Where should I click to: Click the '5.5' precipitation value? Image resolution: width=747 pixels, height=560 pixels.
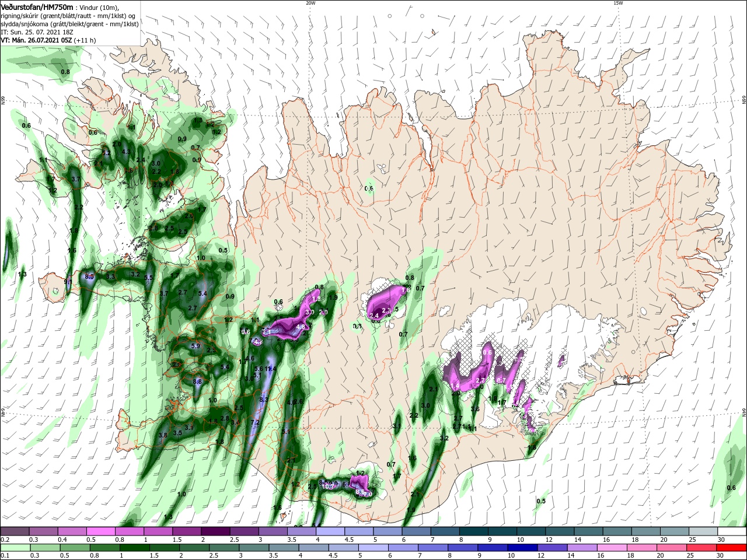coord(149,278)
